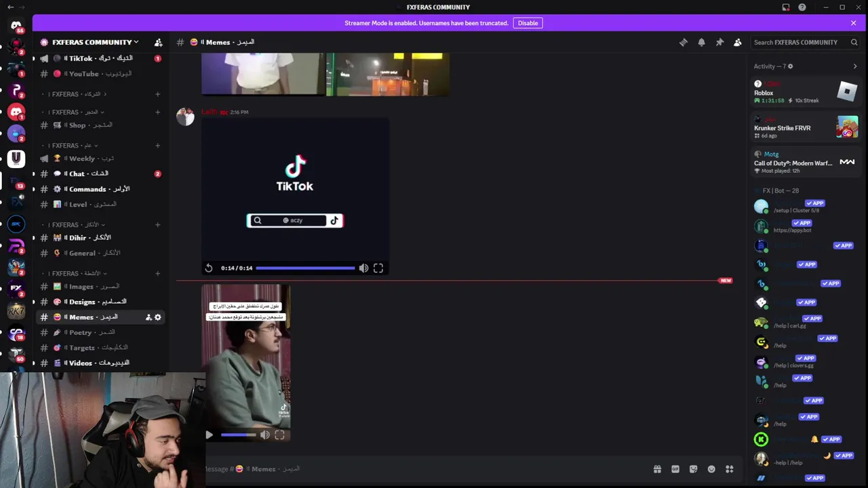Open Activity settings gear
Viewport: 868px width, 488px height.
click(x=790, y=66)
